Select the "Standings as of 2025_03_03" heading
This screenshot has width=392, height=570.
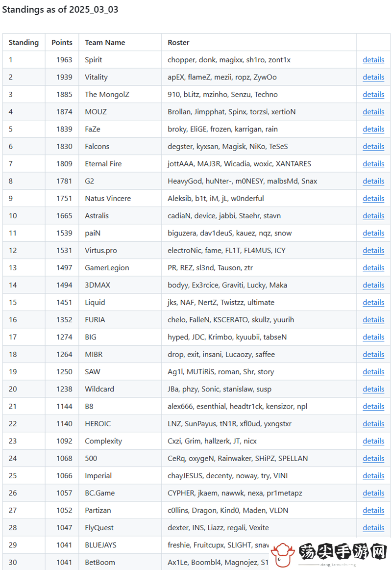pos(60,9)
